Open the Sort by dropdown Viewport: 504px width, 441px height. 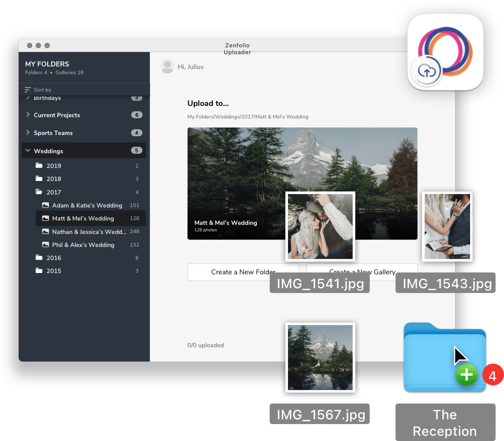click(42, 90)
